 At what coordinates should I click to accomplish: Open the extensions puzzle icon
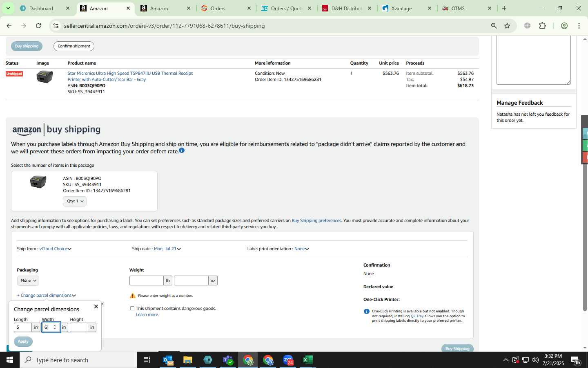point(542,26)
